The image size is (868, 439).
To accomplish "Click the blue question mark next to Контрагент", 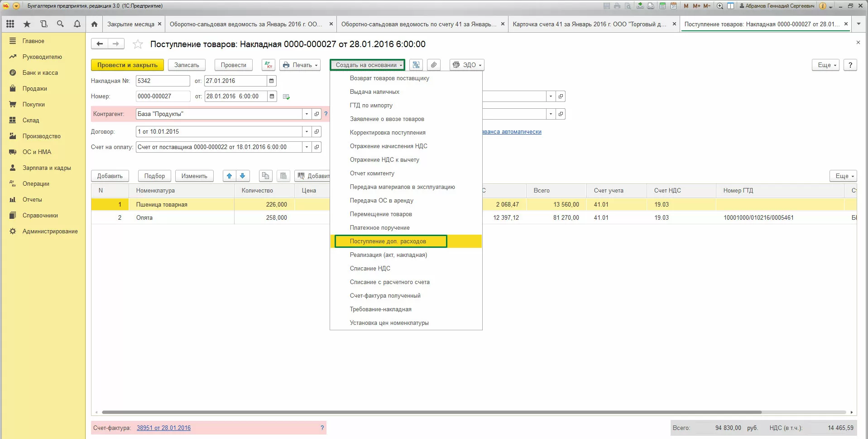I will click(326, 114).
